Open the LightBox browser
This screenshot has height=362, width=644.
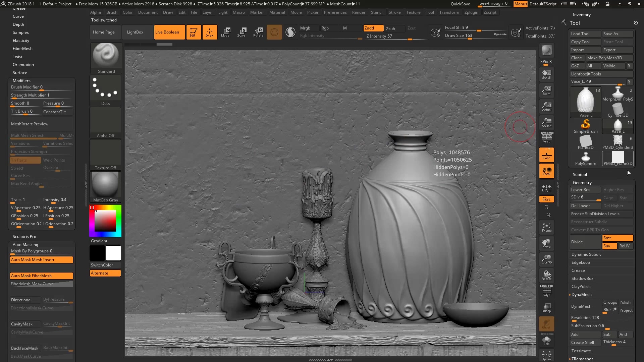coord(135,32)
